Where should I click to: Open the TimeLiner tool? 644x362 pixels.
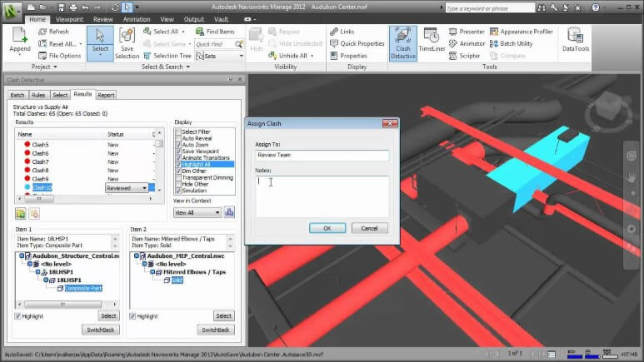[432, 40]
